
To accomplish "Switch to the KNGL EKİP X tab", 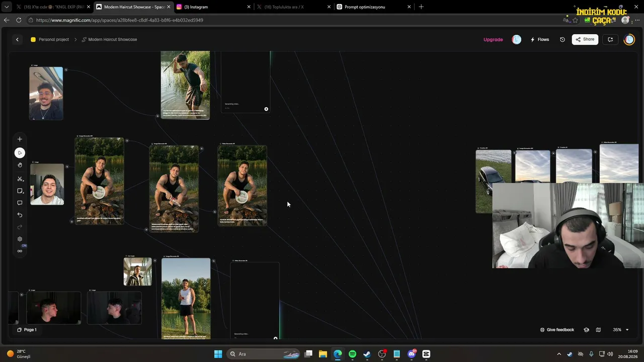I will (53, 7).
